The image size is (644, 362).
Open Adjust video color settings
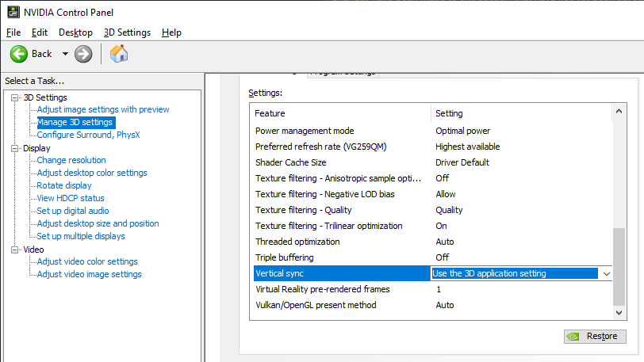pos(87,261)
